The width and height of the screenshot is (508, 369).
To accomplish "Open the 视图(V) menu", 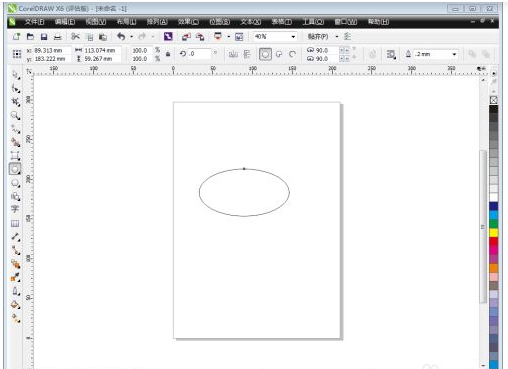I will (x=96, y=22).
